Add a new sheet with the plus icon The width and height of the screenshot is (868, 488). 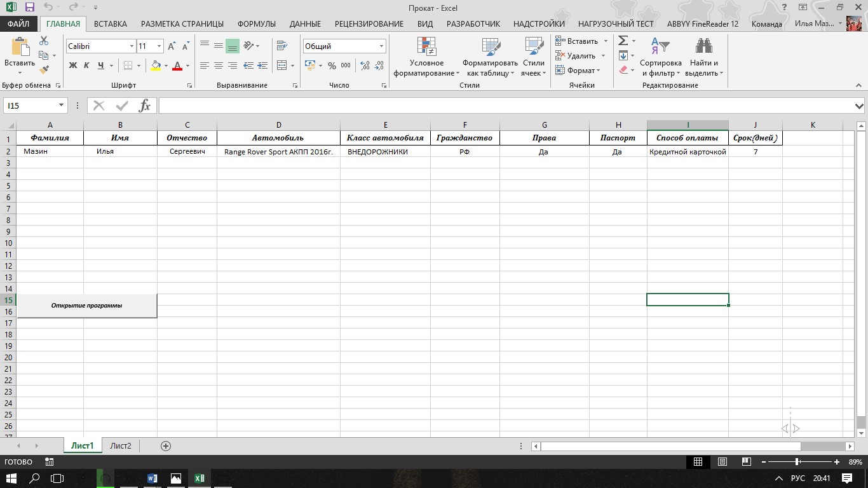tap(166, 446)
